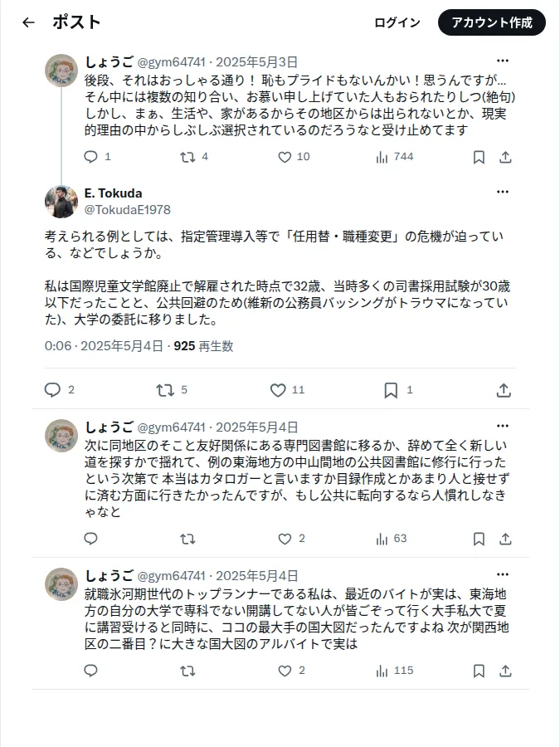Go back using the arrow beside ポスト

pos(28,22)
